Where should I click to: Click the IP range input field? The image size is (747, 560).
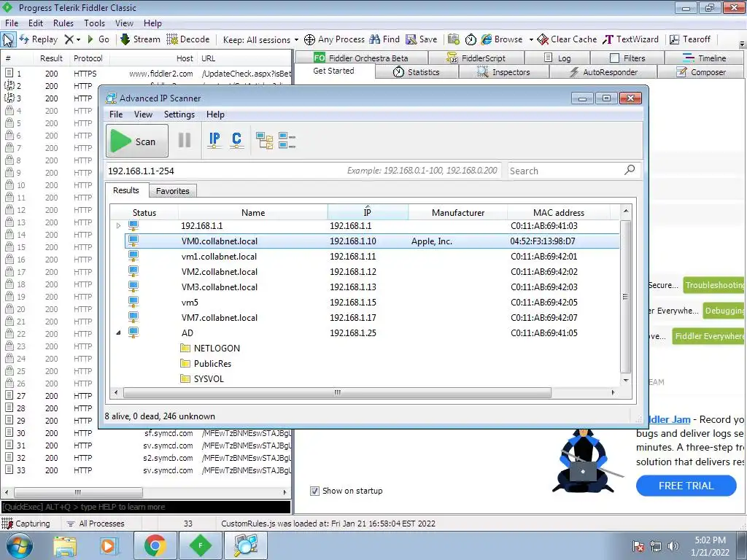pyautogui.click(x=303, y=171)
